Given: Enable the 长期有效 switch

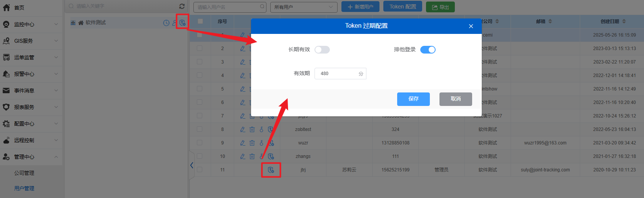Looking at the screenshot, I should pyautogui.click(x=322, y=50).
